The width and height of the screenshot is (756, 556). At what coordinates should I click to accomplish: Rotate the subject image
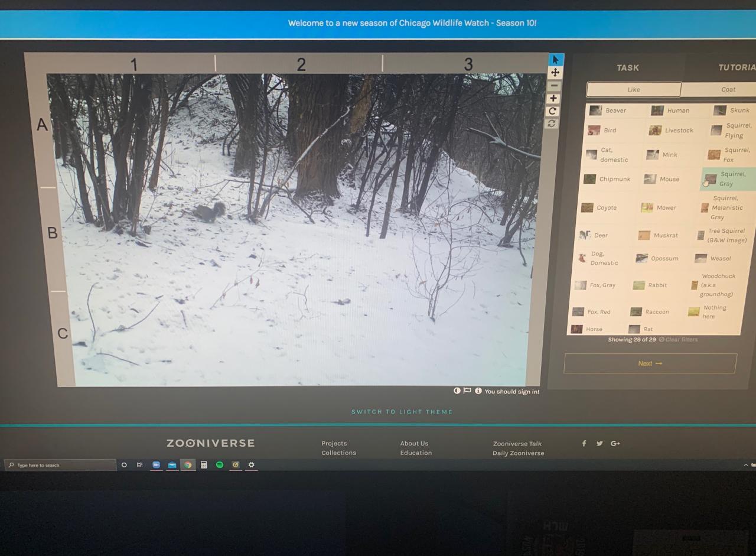553,111
